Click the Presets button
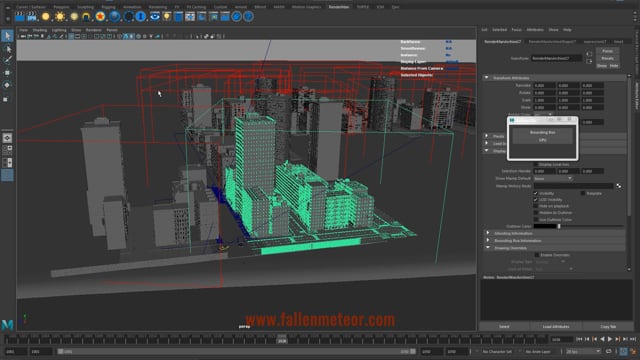 [607, 58]
